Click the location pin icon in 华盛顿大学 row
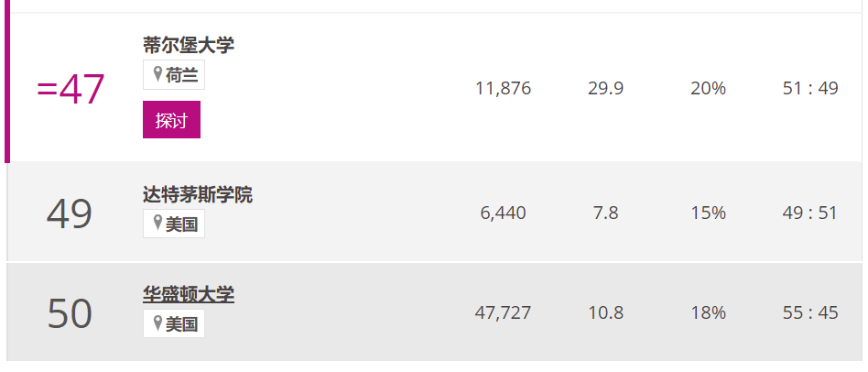 [157, 323]
